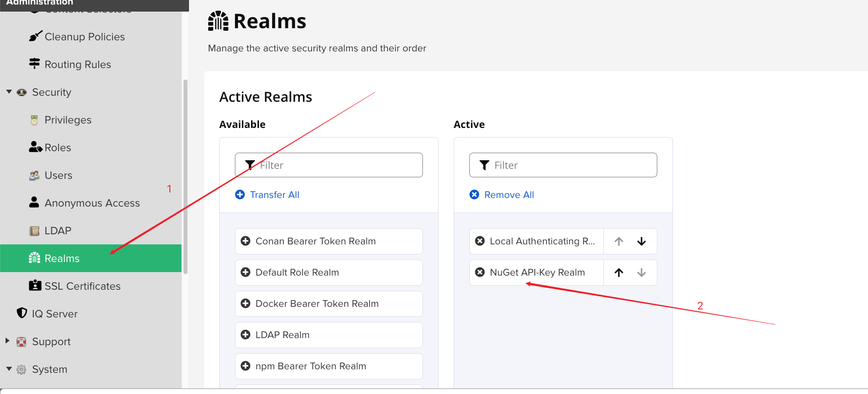Click plus icon on Conan Bearer Token Realm
Image resolution: width=868 pixels, height=394 pixels.
click(x=245, y=241)
